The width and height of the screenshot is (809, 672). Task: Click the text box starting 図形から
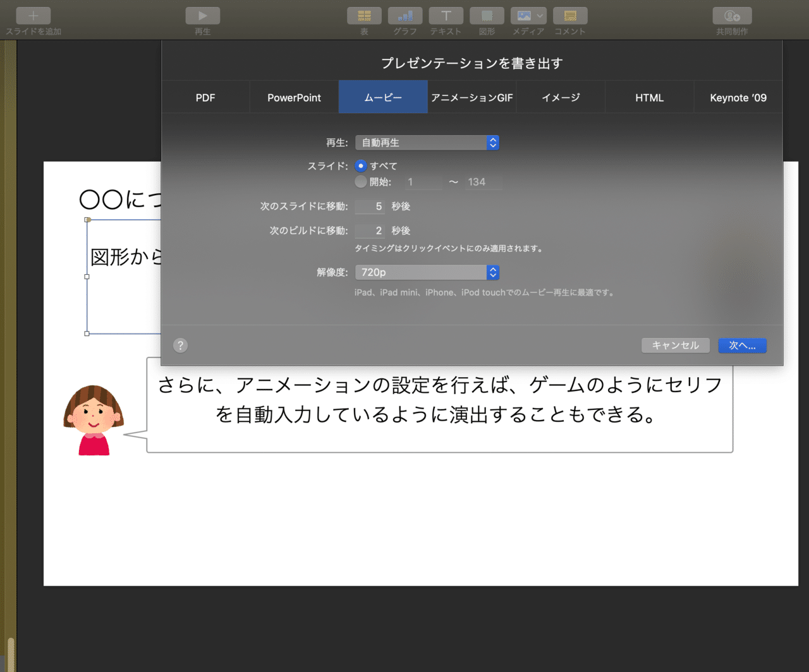[x=125, y=277]
